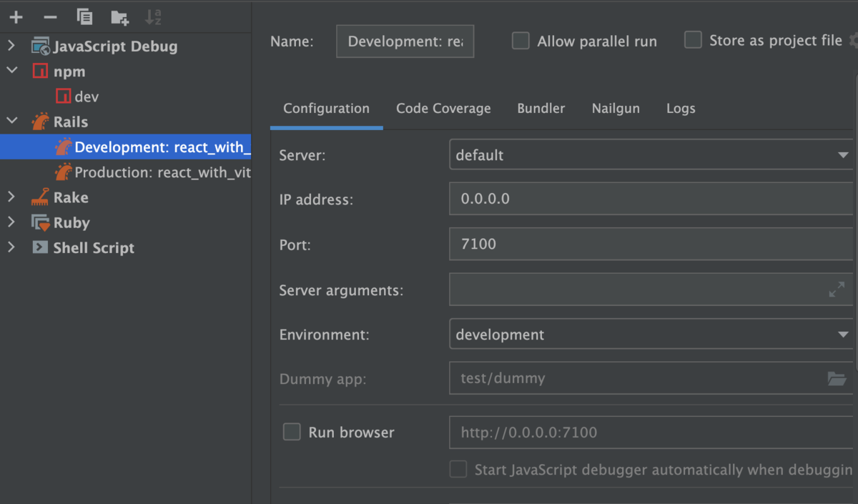Copy the configuration using the duplicate icon
Viewport: 858px width, 504px height.
[84, 16]
